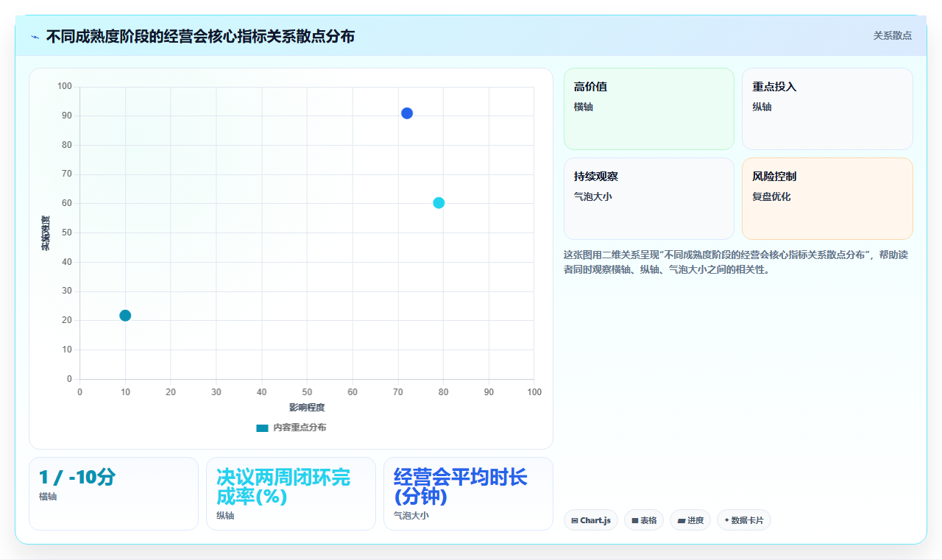Select the 经营会平均时长(分钟) metric card
Screen dimensions: 942x560
click(x=468, y=494)
